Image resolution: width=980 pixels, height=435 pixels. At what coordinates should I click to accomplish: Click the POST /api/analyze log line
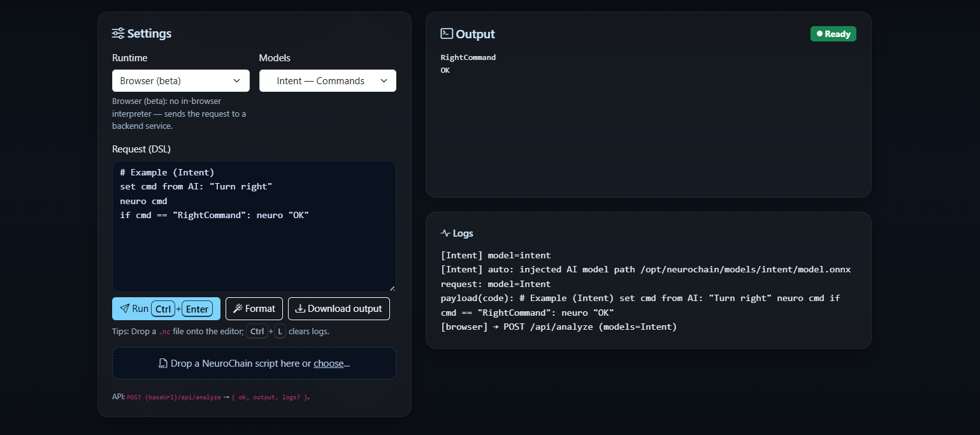coord(558,327)
